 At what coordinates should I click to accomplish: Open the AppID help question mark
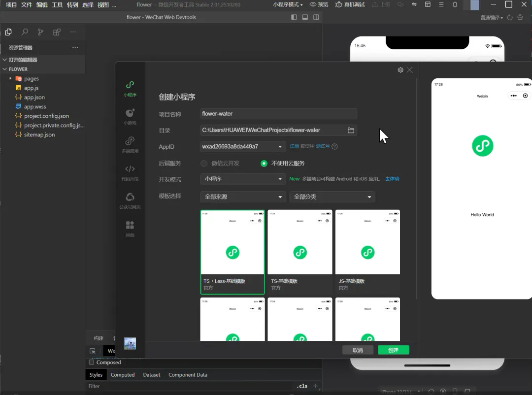coord(334,147)
